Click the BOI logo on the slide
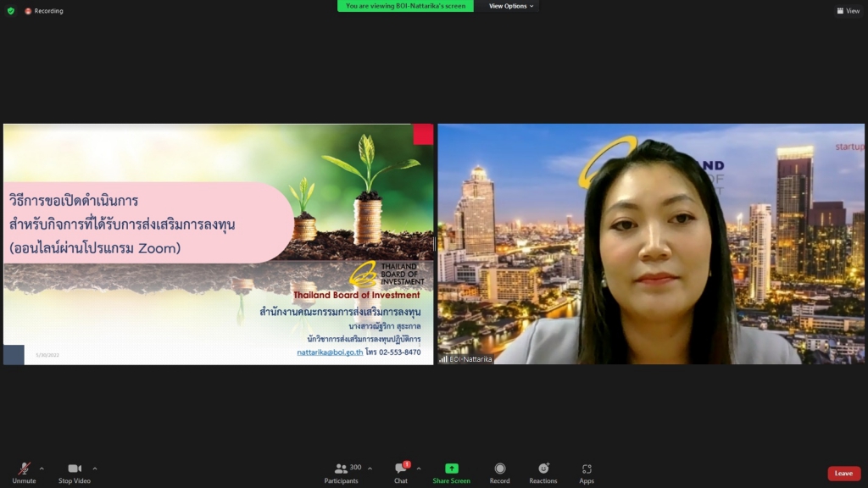The image size is (868, 488). pyautogui.click(x=387, y=274)
